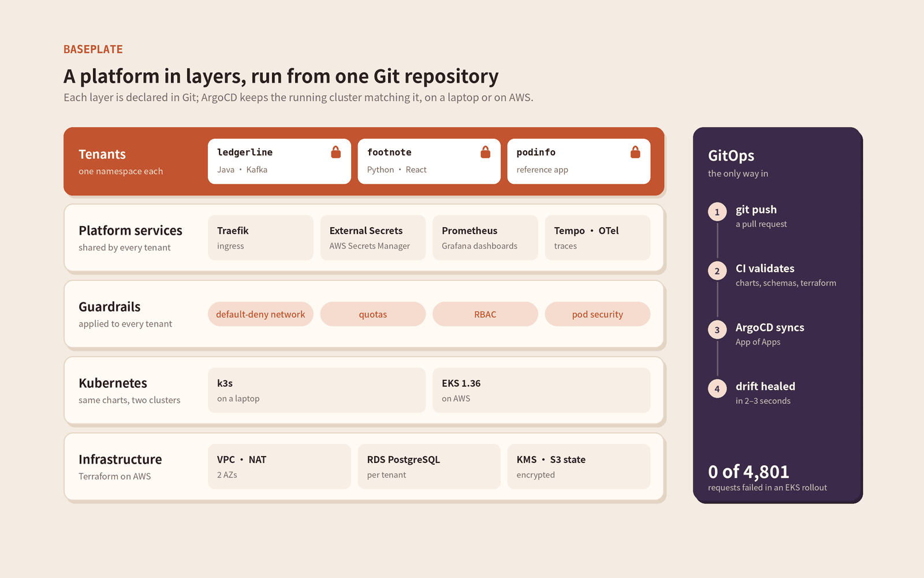Select the Tempo OTel traces card
The width and height of the screenshot is (924, 578).
coord(598,238)
